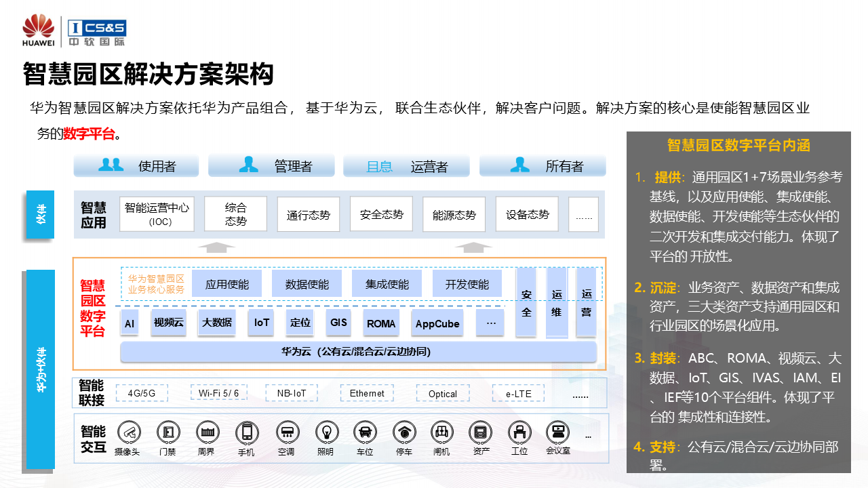Viewport: 868px width, 488px height.
Task: Click the 沉淀 keyword in right panel
Action: click(x=663, y=287)
